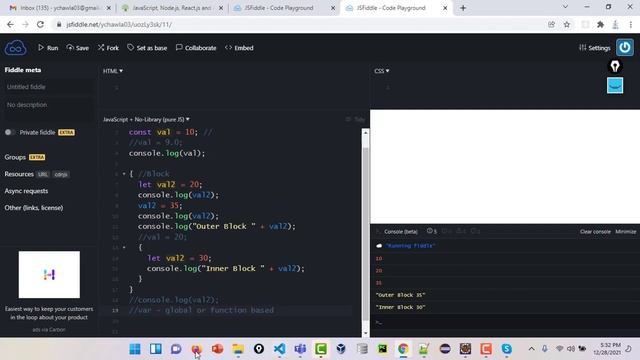
Task: Click the taskbar clock showing 5:32 PM
Action: point(607,349)
